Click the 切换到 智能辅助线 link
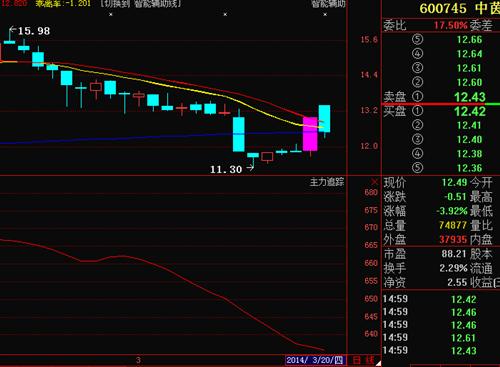Image resolution: width=500 pixels, height=367 pixels. [141, 4]
